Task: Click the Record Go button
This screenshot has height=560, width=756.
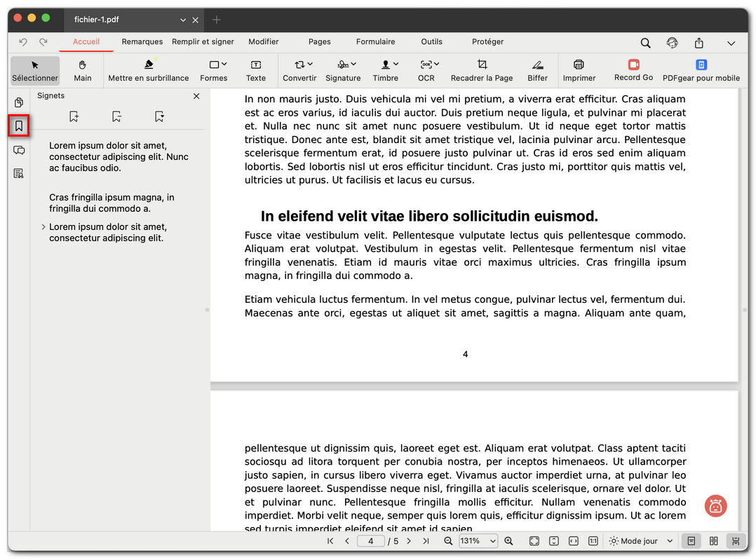Action: click(633, 70)
